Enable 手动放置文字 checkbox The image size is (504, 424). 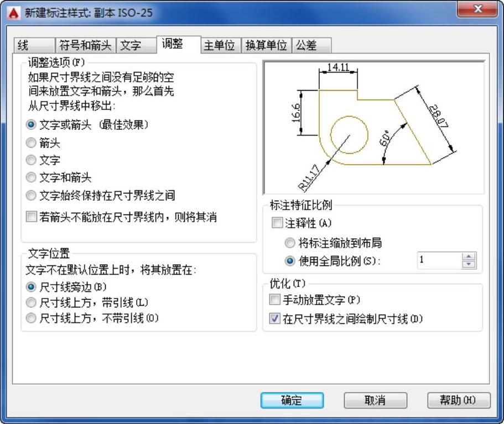coord(275,300)
